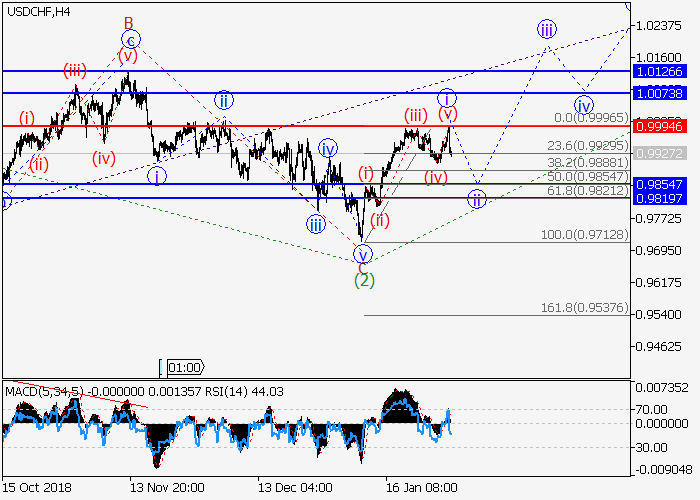Click the blue circled c wave marker
The height and width of the screenshot is (500, 700).
[x=130, y=40]
